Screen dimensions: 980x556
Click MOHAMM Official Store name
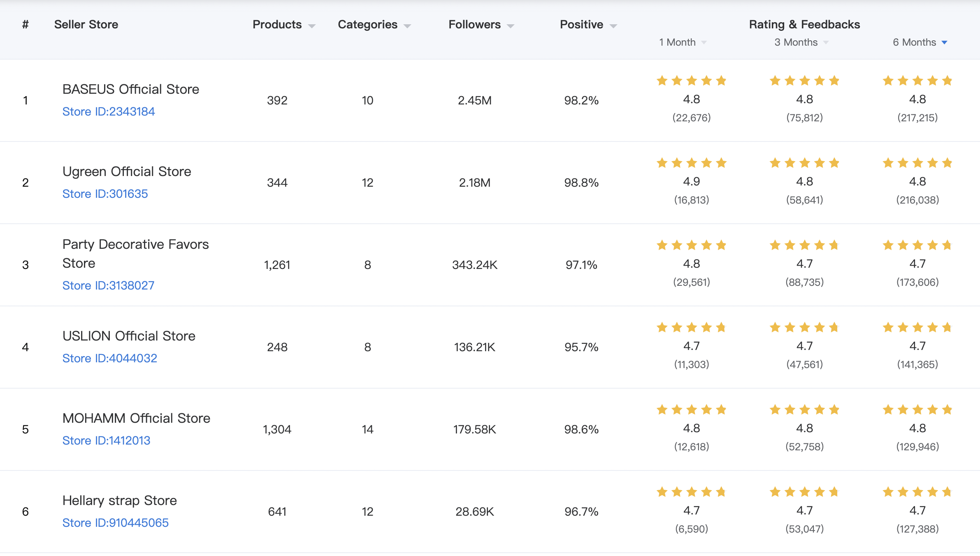(x=136, y=418)
